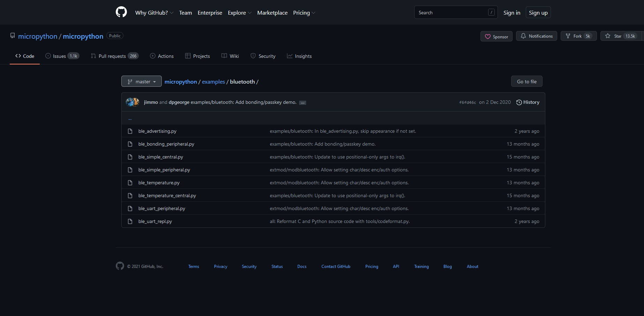The height and width of the screenshot is (316, 644).
Task: Click the Go to file button
Action: (527, 81)
